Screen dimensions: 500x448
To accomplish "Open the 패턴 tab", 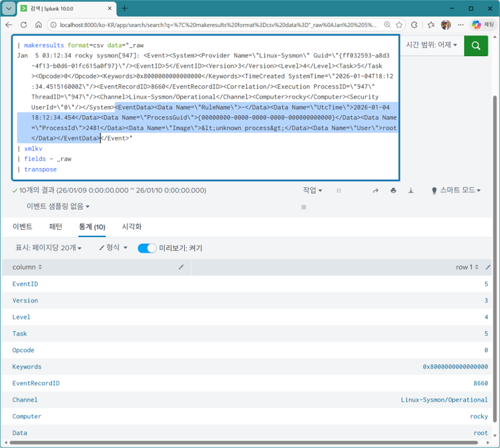I will (x=56, y=227).
